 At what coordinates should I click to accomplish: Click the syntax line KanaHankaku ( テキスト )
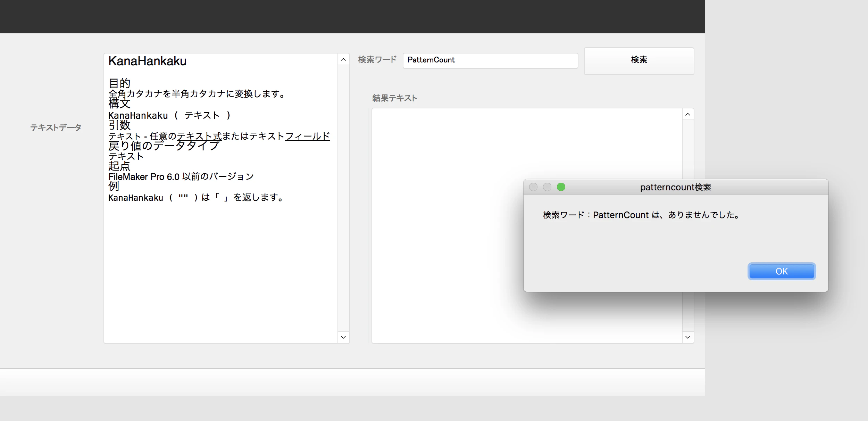coord(169,115)
